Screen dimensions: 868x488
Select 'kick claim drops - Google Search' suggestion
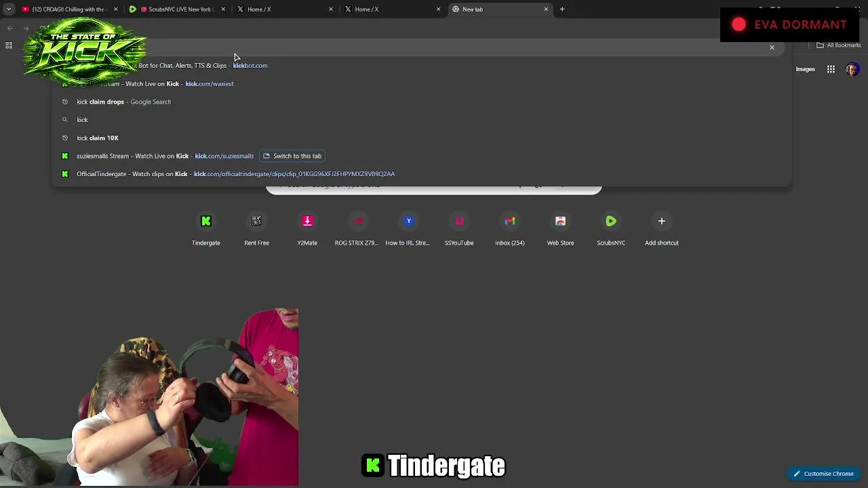(422, 102)
